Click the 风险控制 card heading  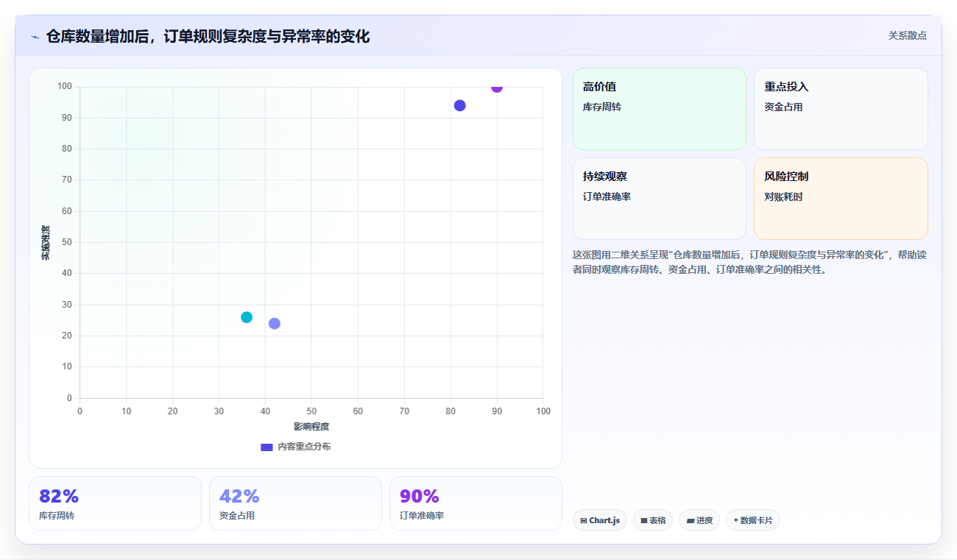tap(786, 177)
